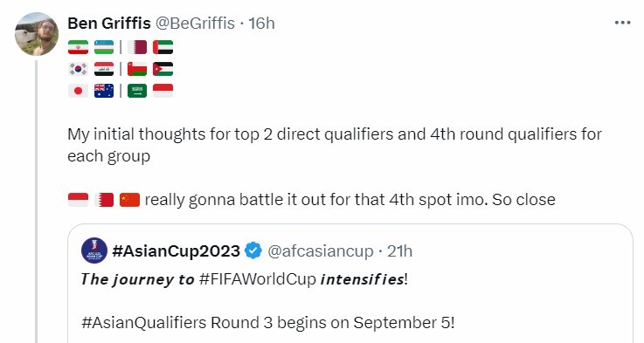Open the three-dot more options menu
This screenshot has height=343, width=644.
tap(623, 23)
